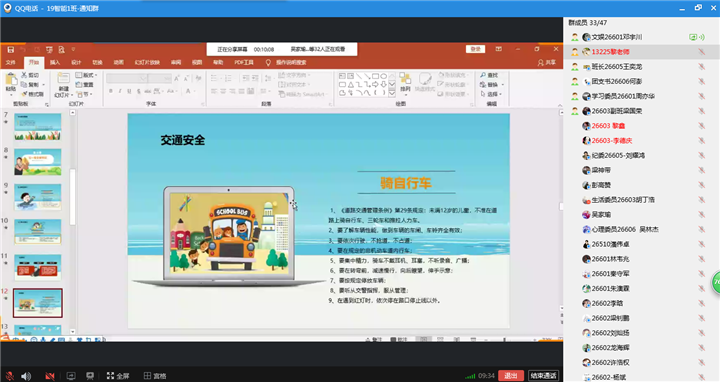Click the speaker volume icon

click(26, 376)
